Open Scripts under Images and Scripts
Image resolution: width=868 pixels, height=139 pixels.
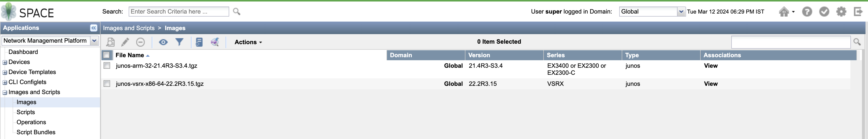coord(26,112)
